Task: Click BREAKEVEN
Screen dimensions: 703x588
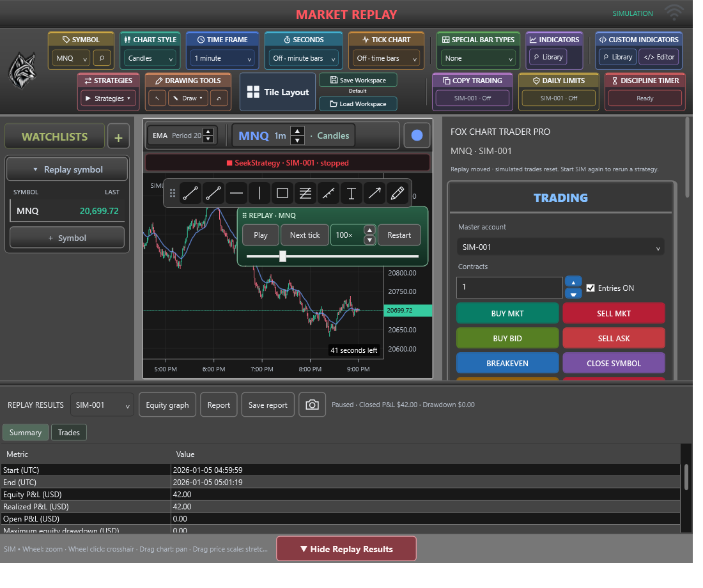Action: (507, 363)
